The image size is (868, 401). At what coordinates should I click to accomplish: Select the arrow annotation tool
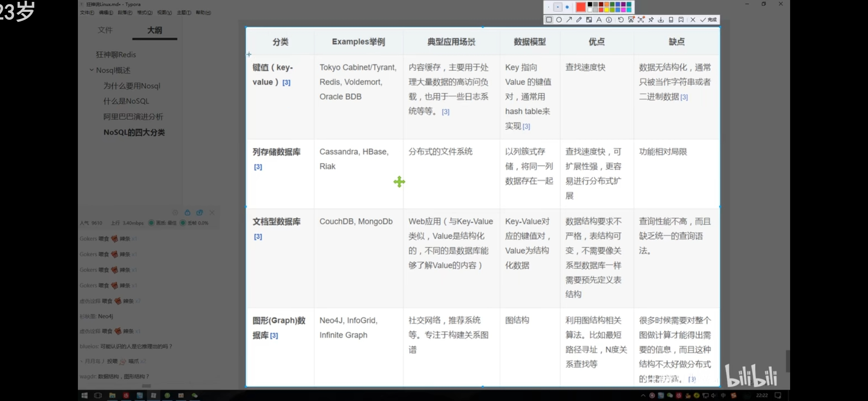pyautogui.click(x=569, y=20)
